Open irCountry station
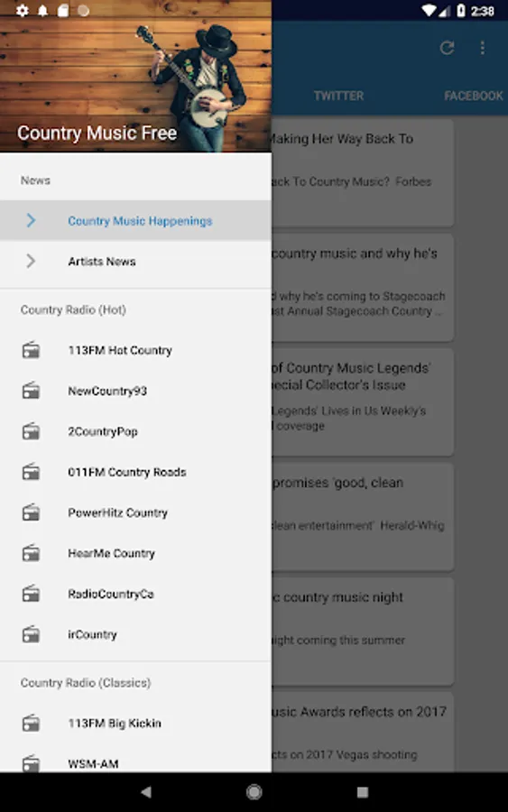 pyautogui.click(x=135, y=634)
